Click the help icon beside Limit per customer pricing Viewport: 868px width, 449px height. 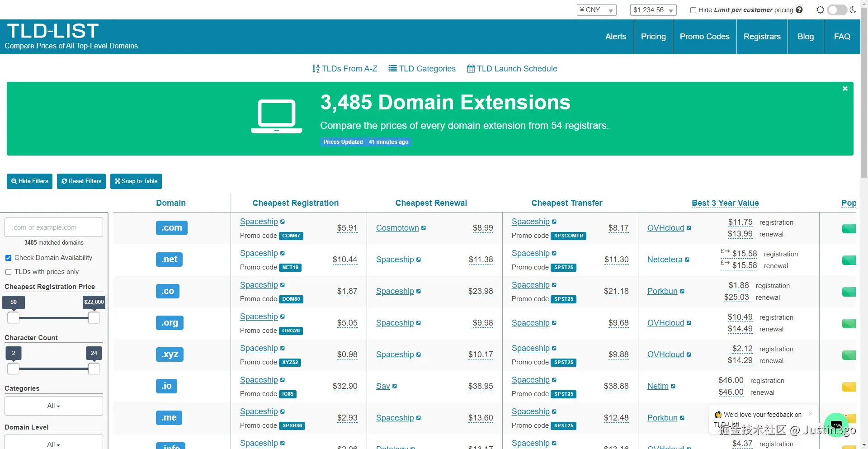pos(799,10)
